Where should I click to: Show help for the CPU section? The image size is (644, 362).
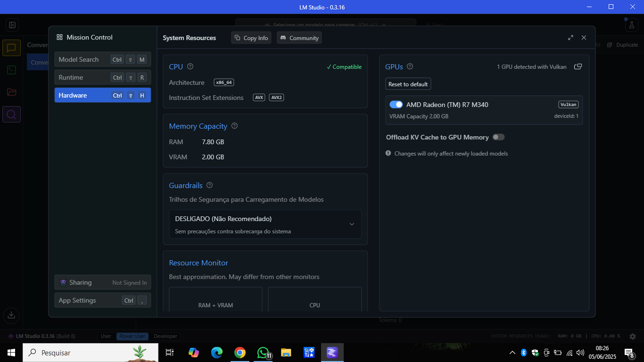coord(190,66)
